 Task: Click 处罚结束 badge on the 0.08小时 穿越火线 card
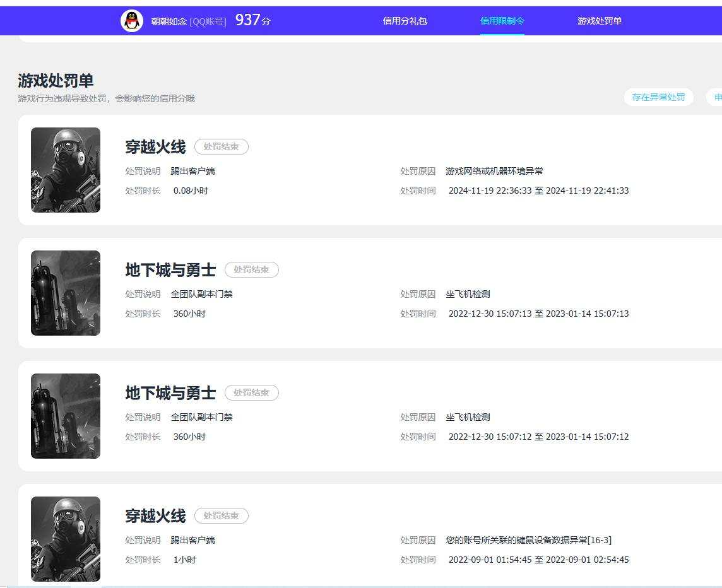pyautogui.click(x=222, y=146)
